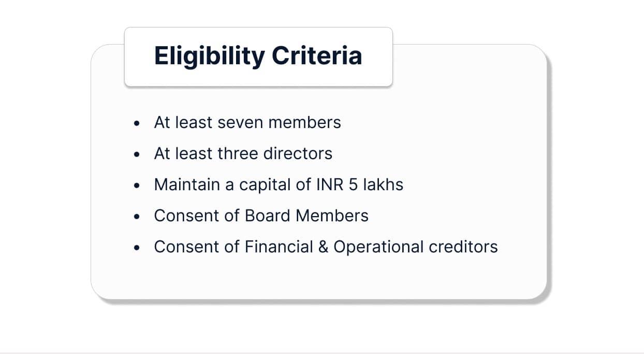
Task: Select the "At least three directors" line
Action: click(243, 153)
